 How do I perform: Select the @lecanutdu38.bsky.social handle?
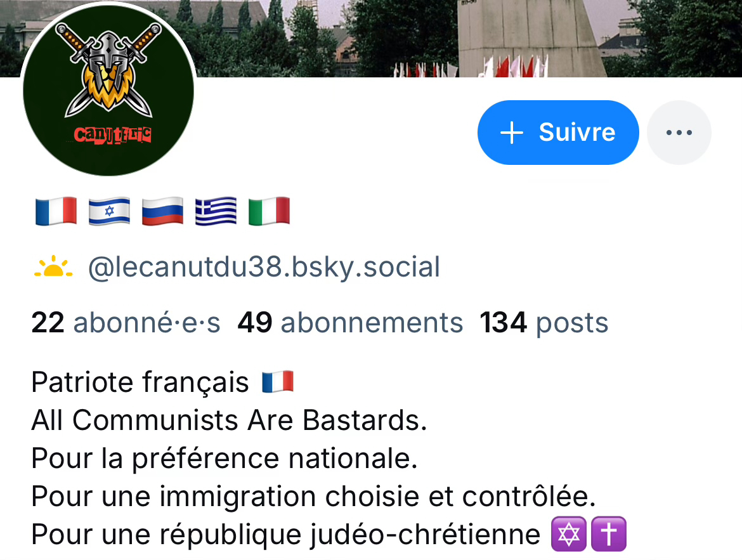tap(264, 267)
